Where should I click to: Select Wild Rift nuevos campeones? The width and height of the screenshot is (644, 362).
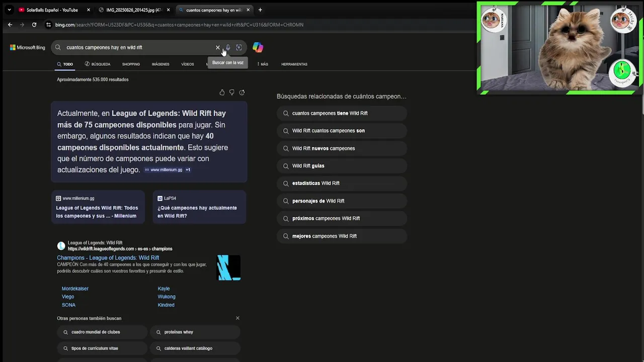click(342, 148)
